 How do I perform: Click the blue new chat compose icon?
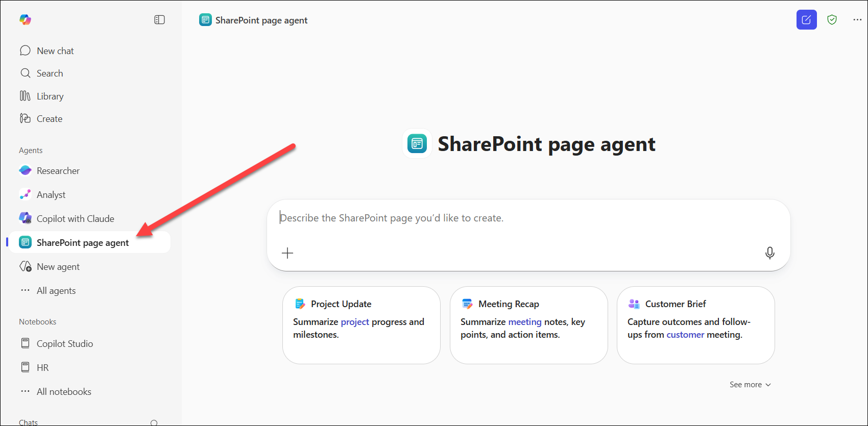click(806, 20)
